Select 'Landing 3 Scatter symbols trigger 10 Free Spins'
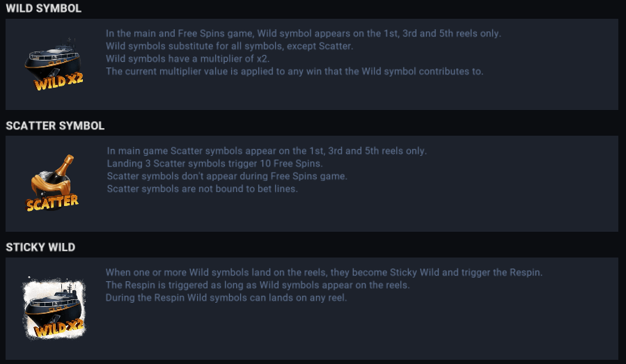 click(x=214, y=164)
